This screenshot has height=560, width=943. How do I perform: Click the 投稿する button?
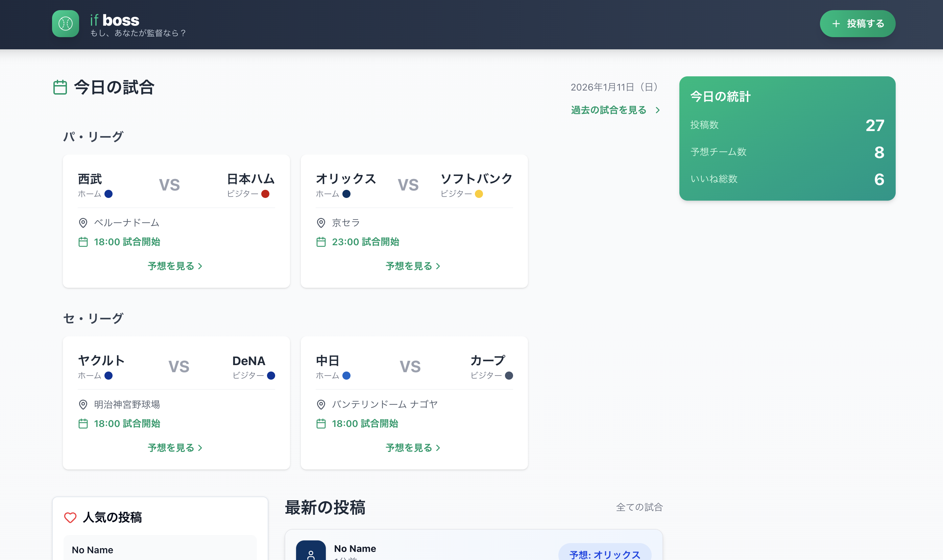pos(857,23)
